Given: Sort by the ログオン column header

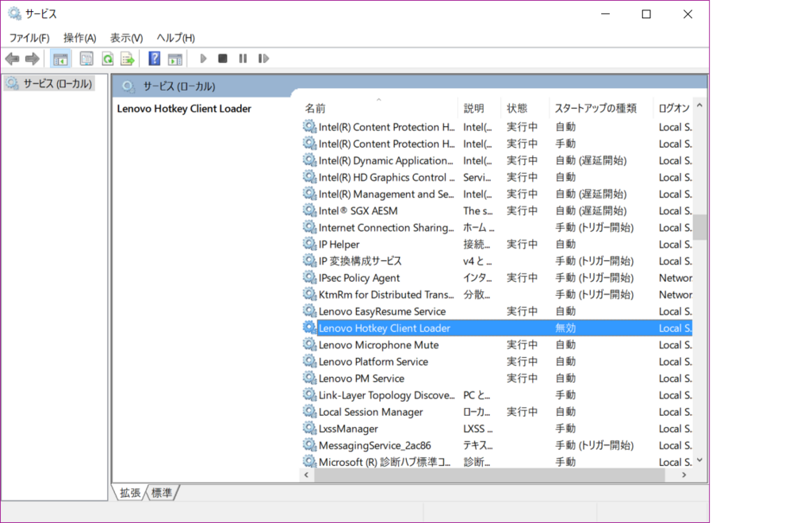Looking at the screenshot, I should 673,108.
